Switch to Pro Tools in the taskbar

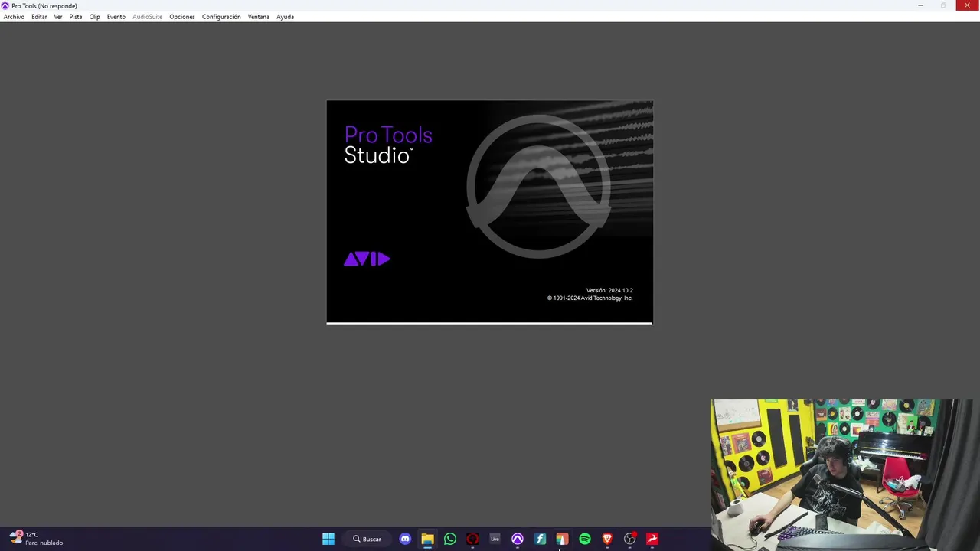518,539
